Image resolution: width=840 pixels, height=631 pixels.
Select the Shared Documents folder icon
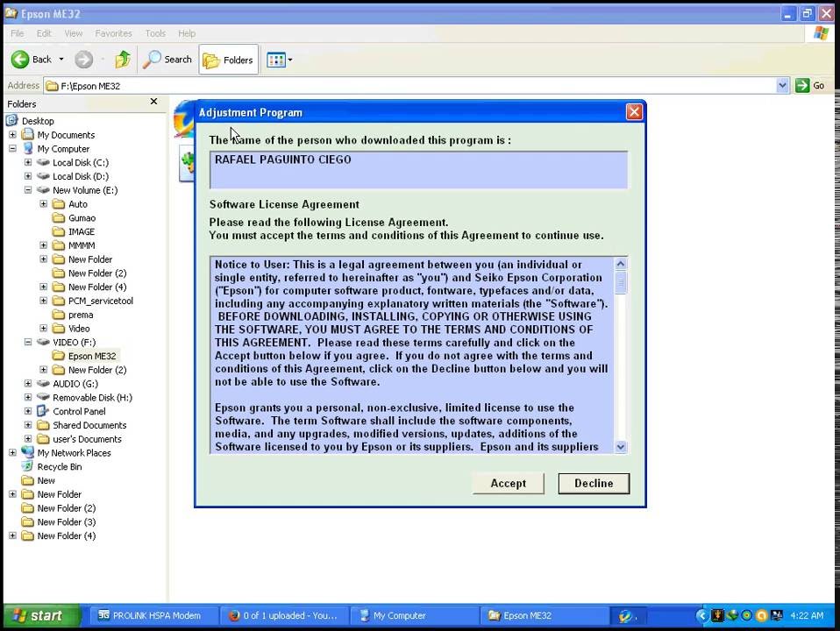coord(43,425)
